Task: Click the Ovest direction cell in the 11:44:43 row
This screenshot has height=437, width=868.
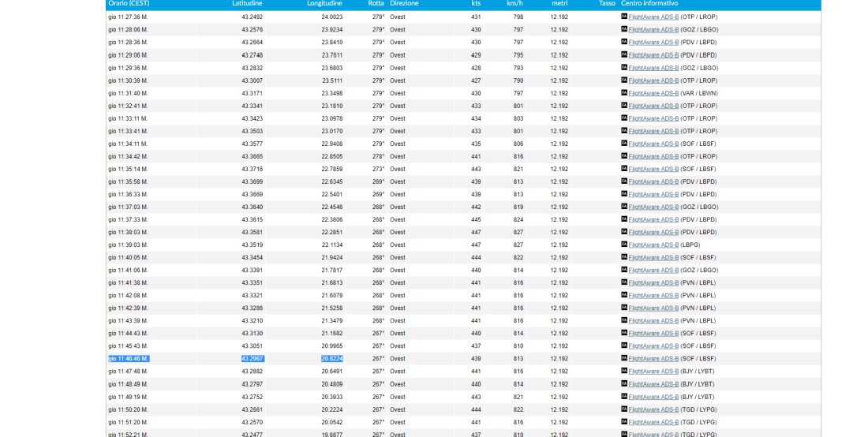Action: [398, 334]
